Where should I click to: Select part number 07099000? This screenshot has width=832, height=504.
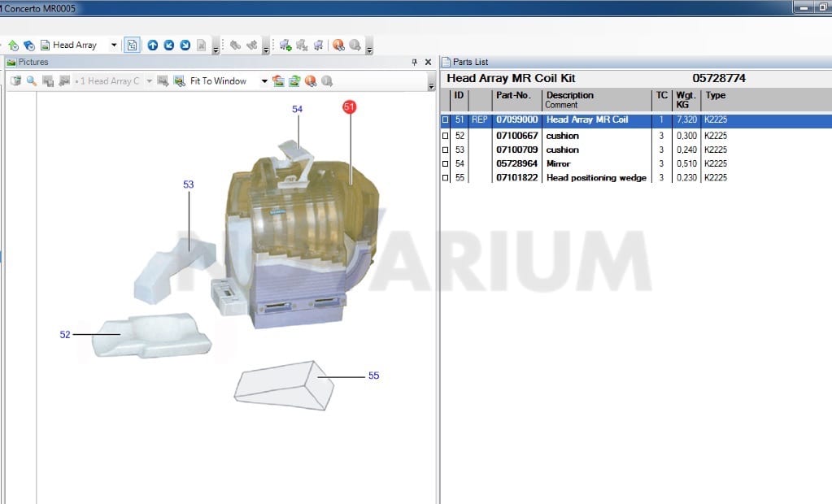pyautogui.click(x=516, y=119)
